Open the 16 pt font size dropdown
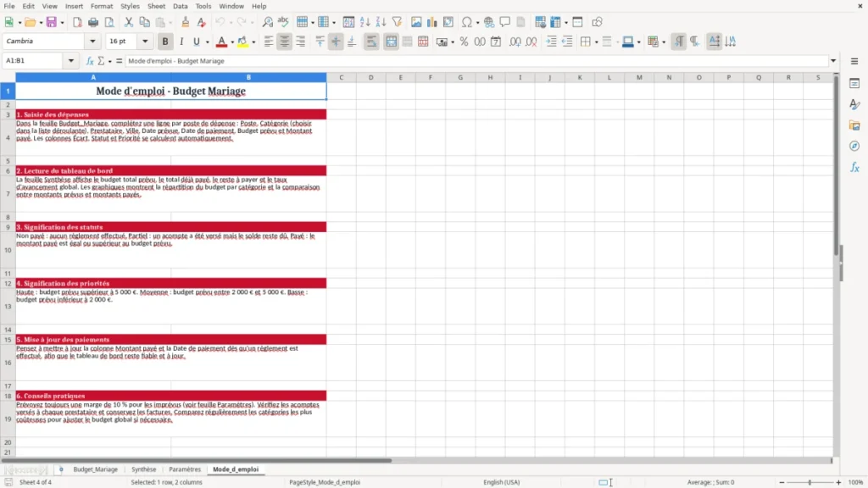The height and width of the screenshot is (488, 868). (x=145, y=42)
